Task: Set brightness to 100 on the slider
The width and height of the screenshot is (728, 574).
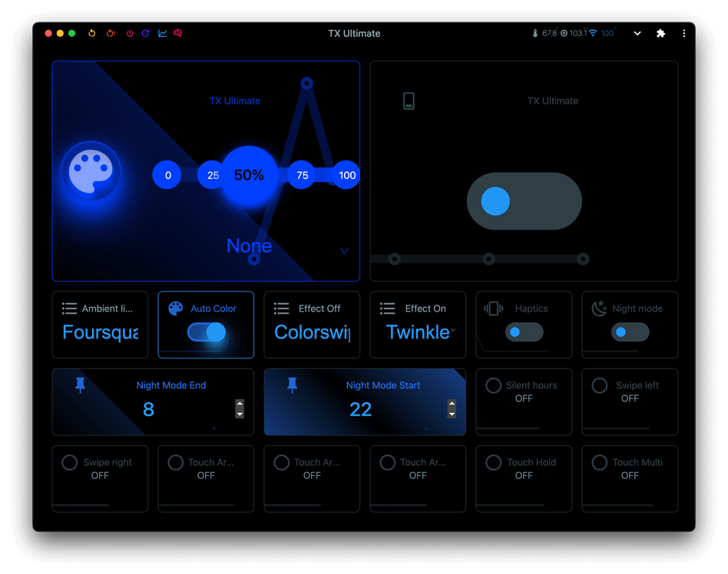Action: click(x=346, y=175)
